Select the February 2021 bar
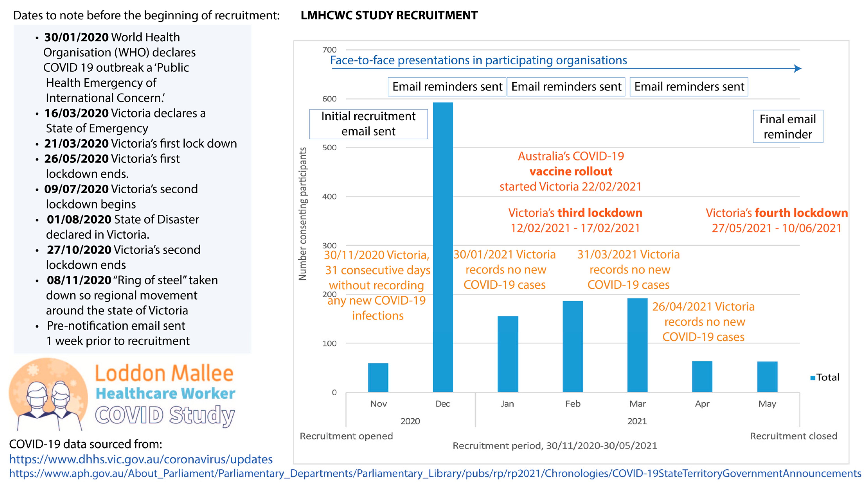 (572, 346)
